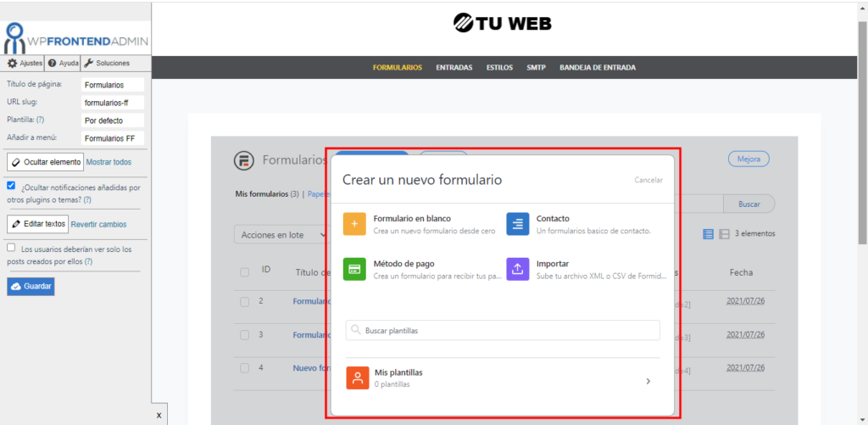Click Cancelar in the new form dialog
The height and width of the screenshot is (425, 868).
click(648, 180)
